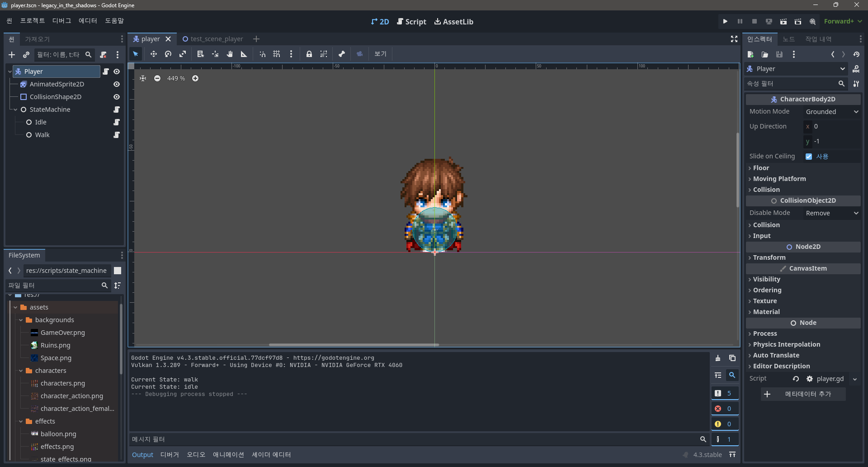Copy the output log selection

(x=732, y=358)
